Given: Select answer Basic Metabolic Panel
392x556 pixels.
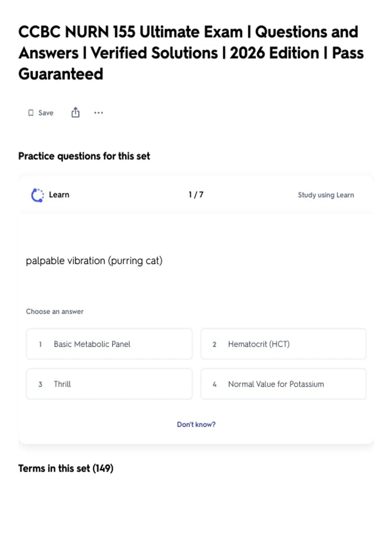Looking at the screenshot, I should [109, 344].
